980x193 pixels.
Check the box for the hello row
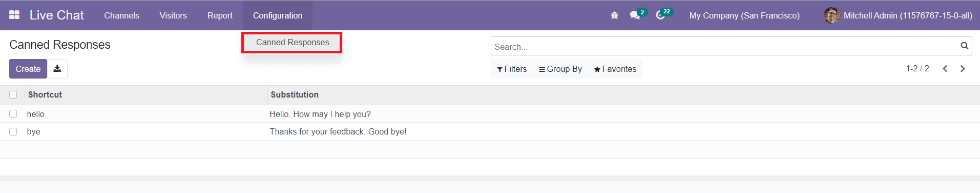coord(13,114)
